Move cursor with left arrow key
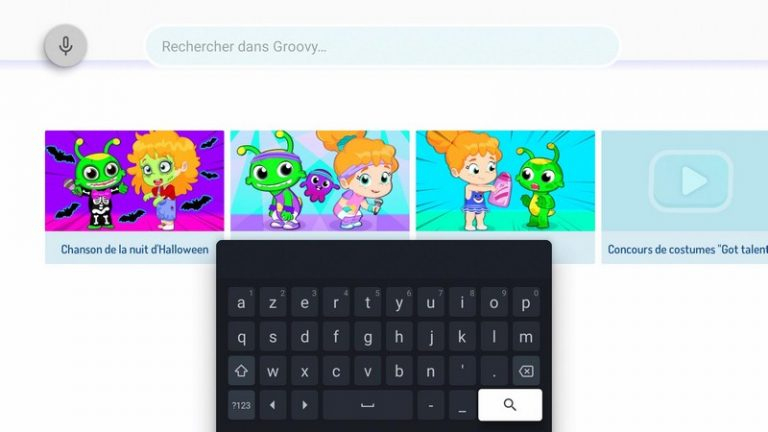Image resolution: width=768 pixels, height=432 pixels. tap(273, 405)
